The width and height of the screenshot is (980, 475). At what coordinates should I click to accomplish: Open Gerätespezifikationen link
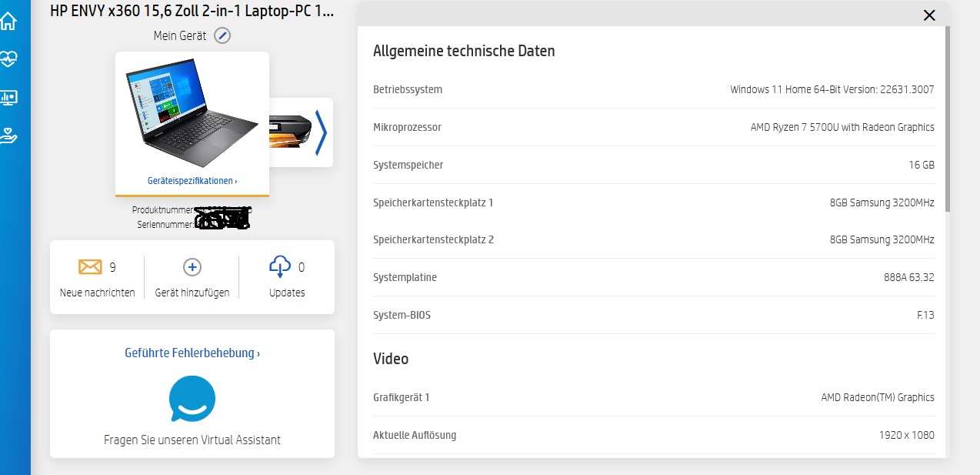(x=192, y=181)
